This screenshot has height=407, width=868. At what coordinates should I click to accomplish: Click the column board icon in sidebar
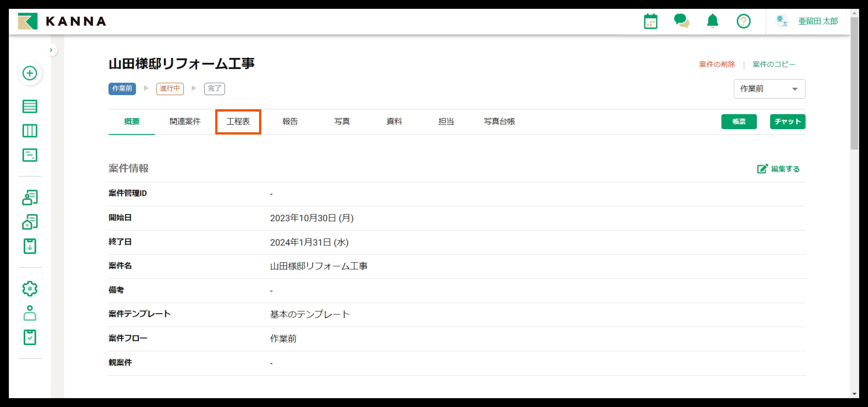pos(30,131)
